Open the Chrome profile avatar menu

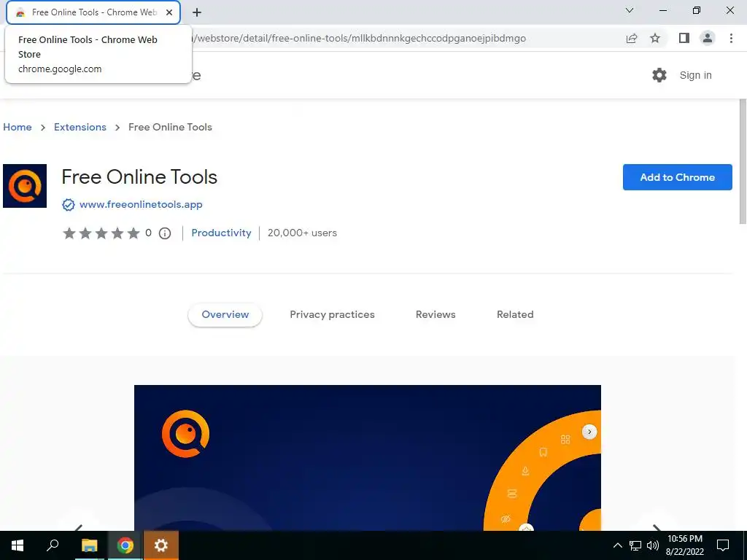point(708,38)
